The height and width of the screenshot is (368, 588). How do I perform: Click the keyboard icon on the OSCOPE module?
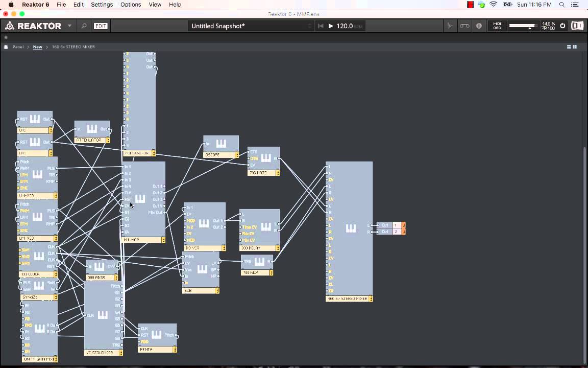pyautogui.click(x=221, y=144)
